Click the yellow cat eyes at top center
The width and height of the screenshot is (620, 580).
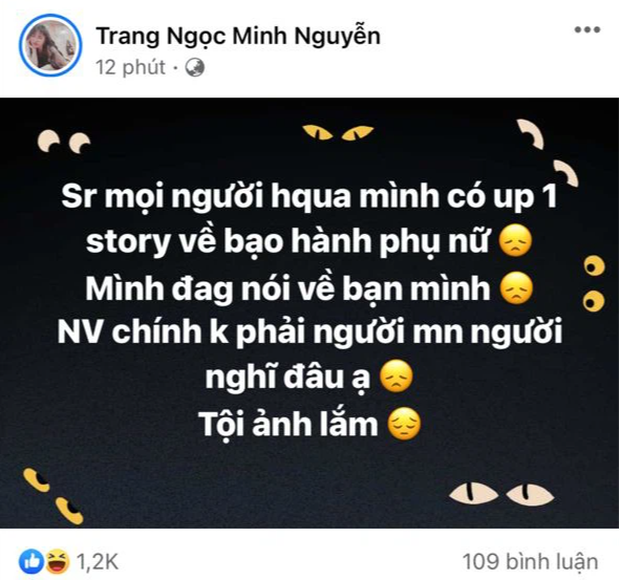tap(338, 132)
